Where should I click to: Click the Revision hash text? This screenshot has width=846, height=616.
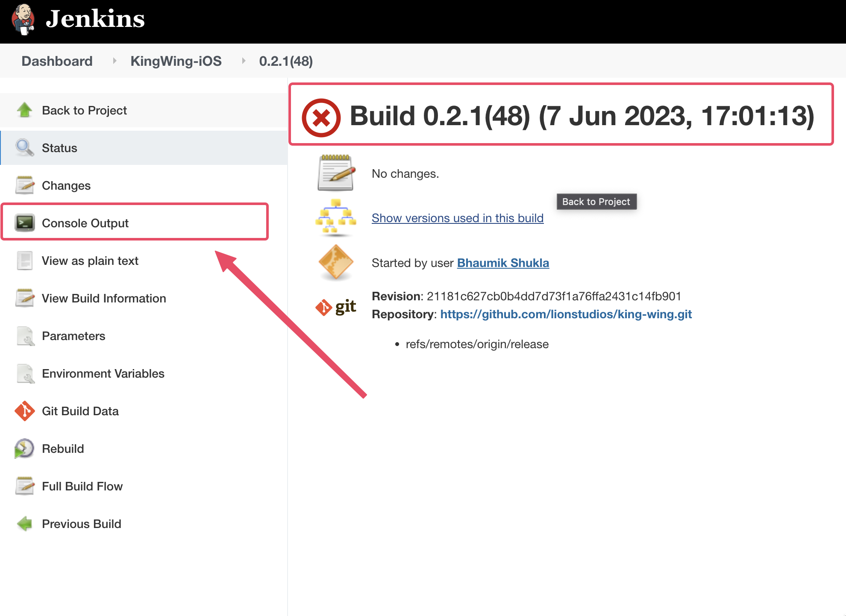554,296
